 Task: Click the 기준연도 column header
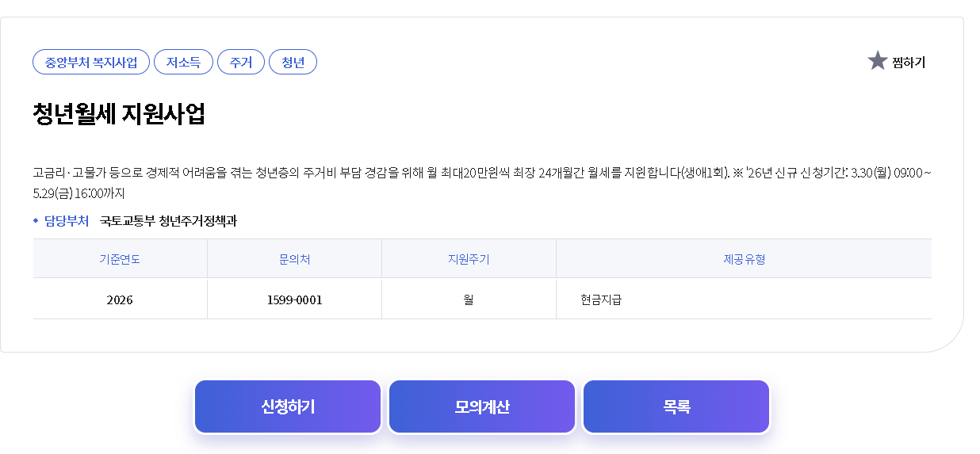click(120, 259)
